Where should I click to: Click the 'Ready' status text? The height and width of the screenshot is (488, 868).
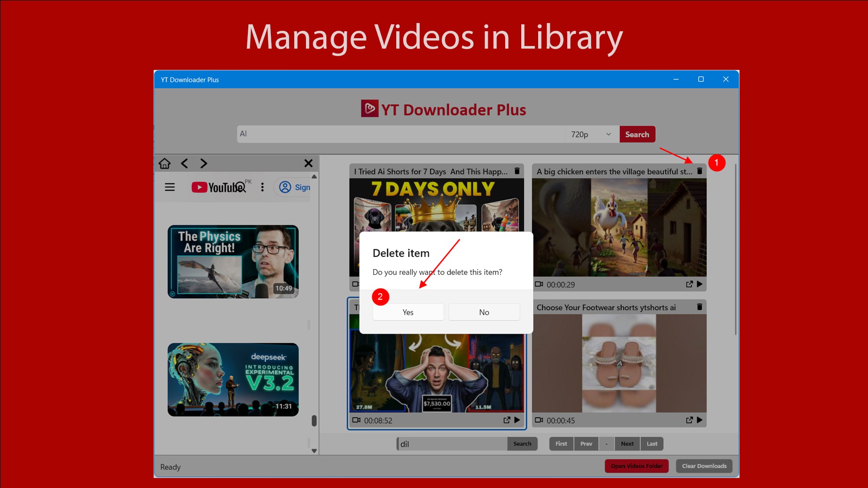click(170, 467)
